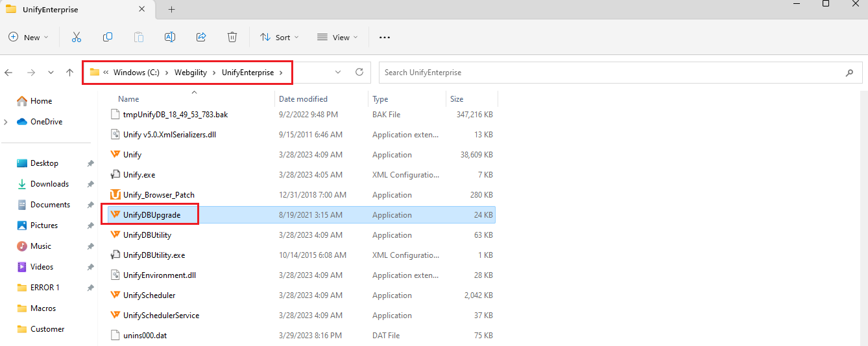Open the See more ellipsis menu
Screen dimensions: 868x346
point(385,38)
